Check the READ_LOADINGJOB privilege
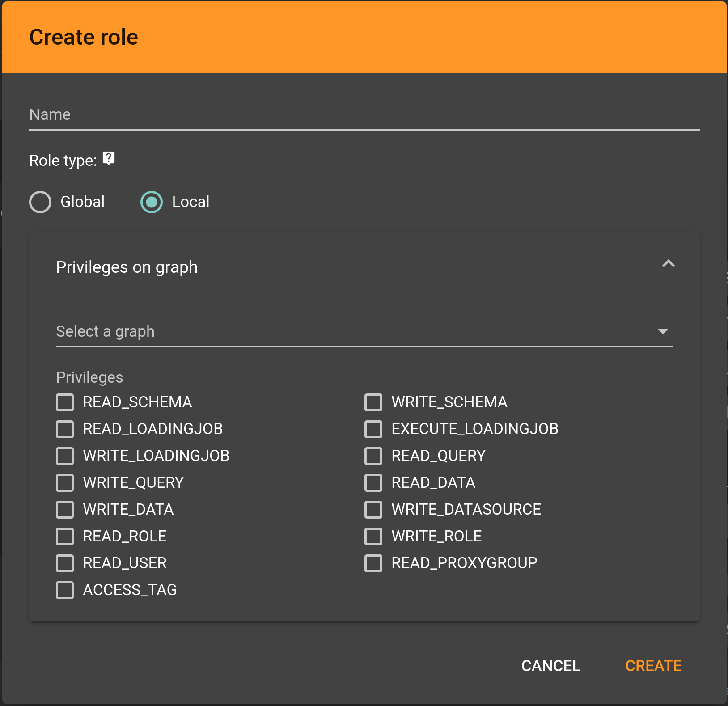 [x=65, y=429]
